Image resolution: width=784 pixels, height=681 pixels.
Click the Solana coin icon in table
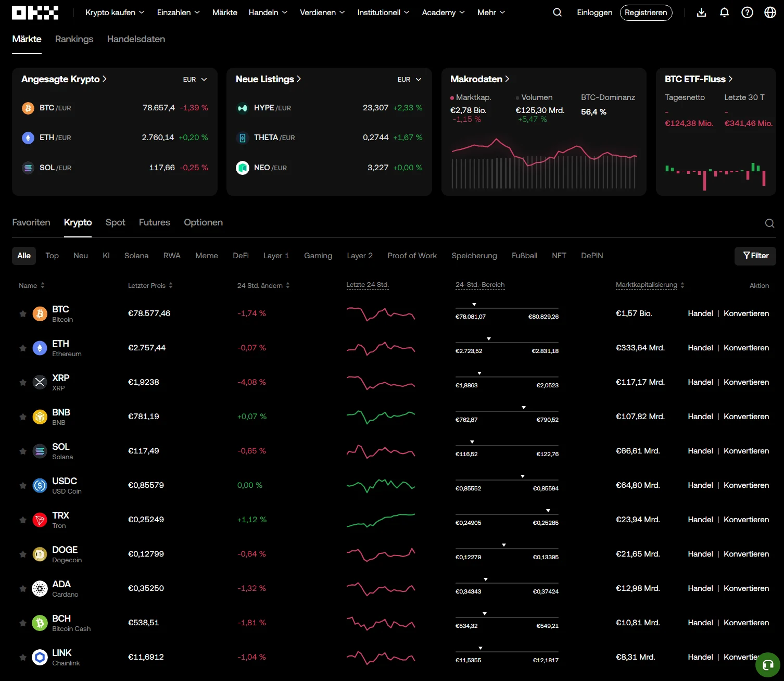[40, 451]
